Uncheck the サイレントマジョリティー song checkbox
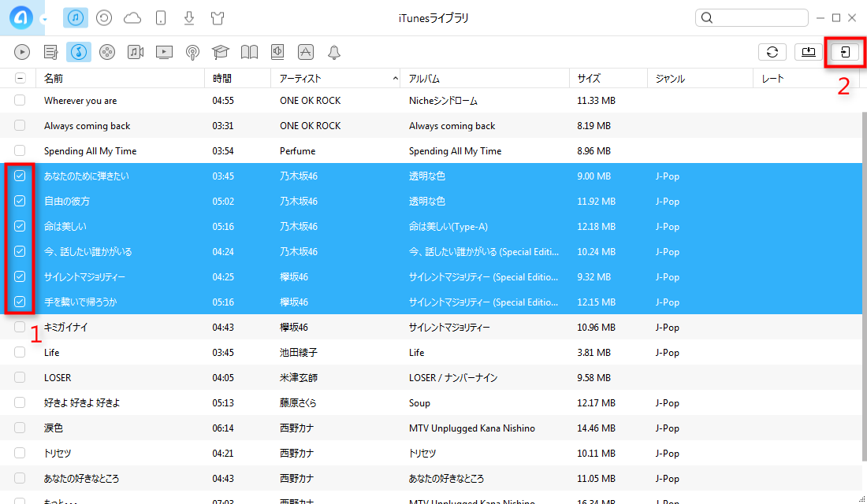Image resolution: width=867 pixels, height=504 pixels. pyautogui.click(x=20, y=276)
